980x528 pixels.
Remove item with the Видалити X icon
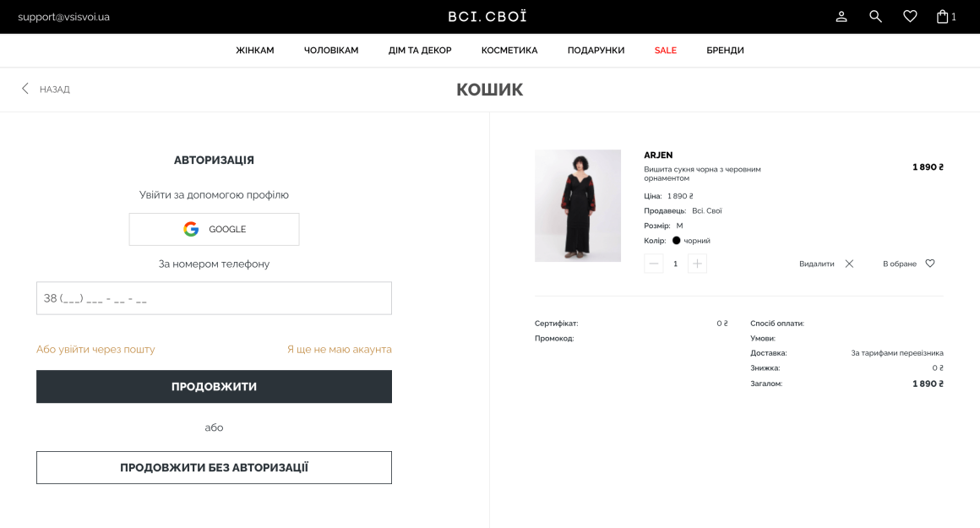coord(849,264)
